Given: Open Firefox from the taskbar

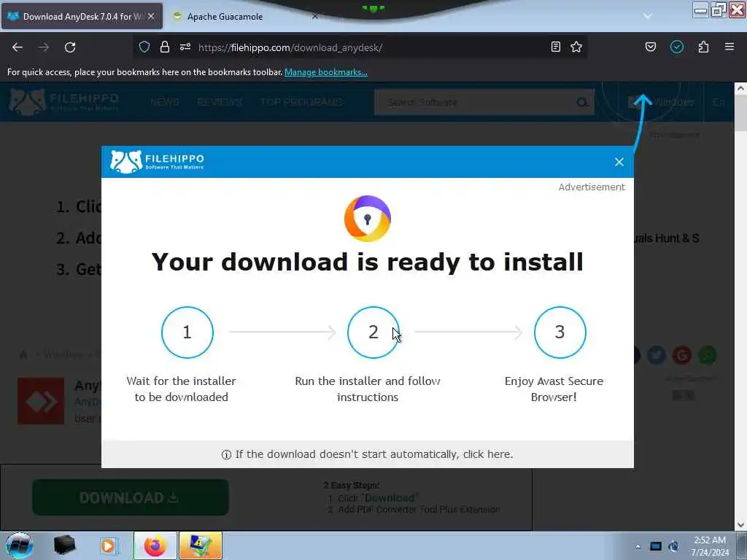Looking at the screenshot, I should point(155,545).
